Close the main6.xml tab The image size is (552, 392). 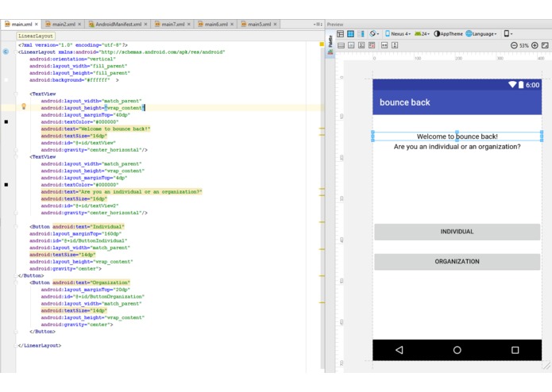click(x=232, y=25)
